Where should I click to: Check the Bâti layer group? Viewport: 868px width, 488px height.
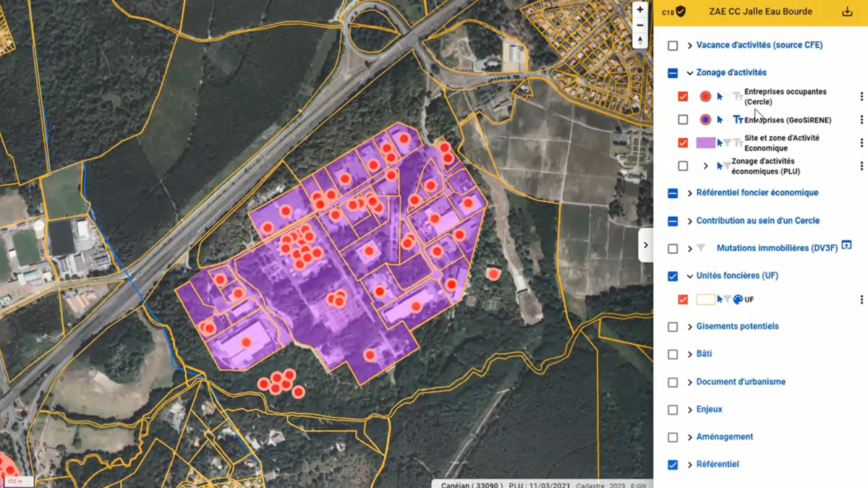coord(673,354)
